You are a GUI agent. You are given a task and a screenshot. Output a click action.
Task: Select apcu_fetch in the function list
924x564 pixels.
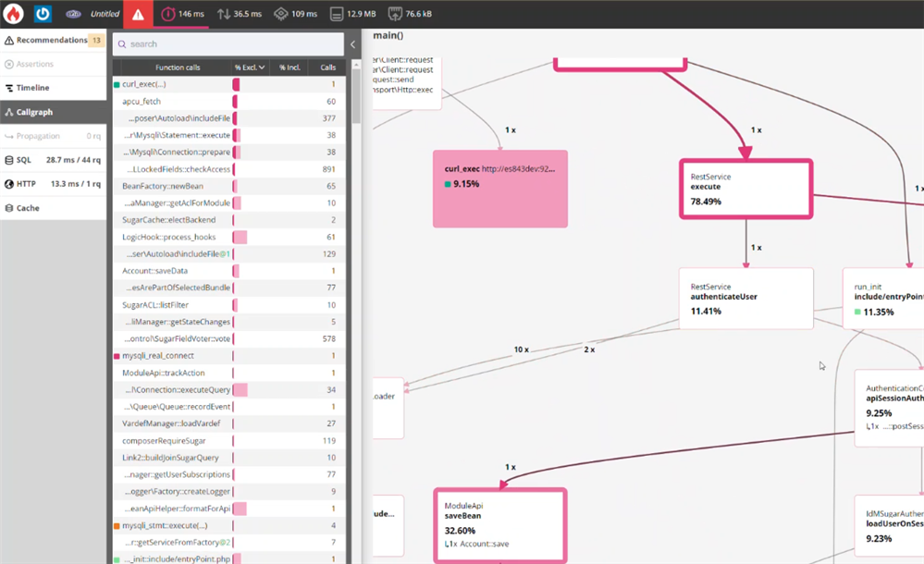pyautogui.click(x=141, y=101)
